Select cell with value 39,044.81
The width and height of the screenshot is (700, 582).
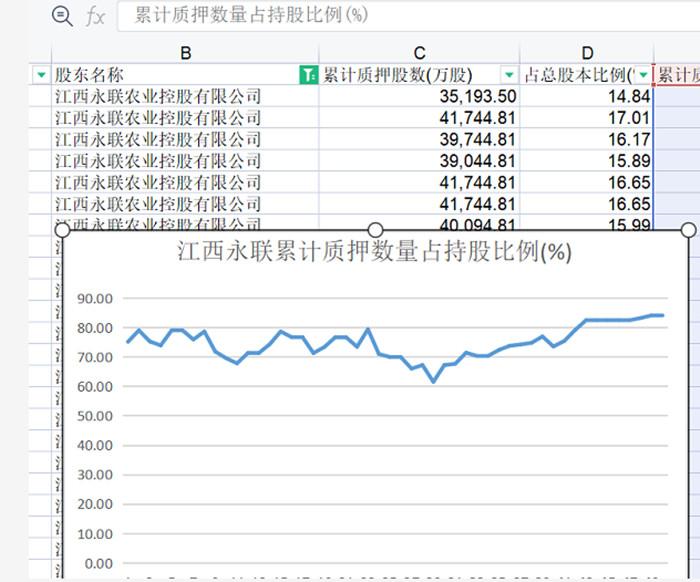pyautogui.click(x=419, y=161)
